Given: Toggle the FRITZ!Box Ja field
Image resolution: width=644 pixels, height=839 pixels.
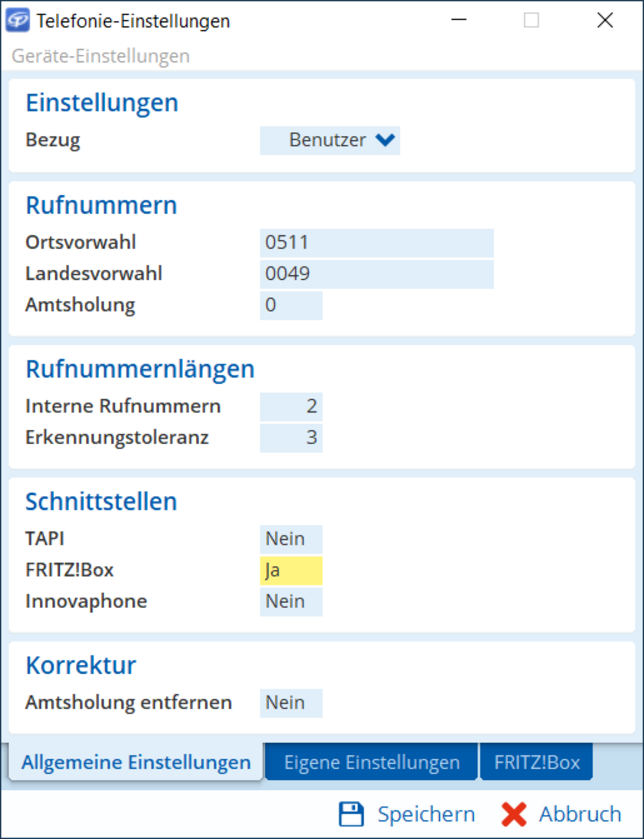Looking at the screenshot, I should 291,570.
